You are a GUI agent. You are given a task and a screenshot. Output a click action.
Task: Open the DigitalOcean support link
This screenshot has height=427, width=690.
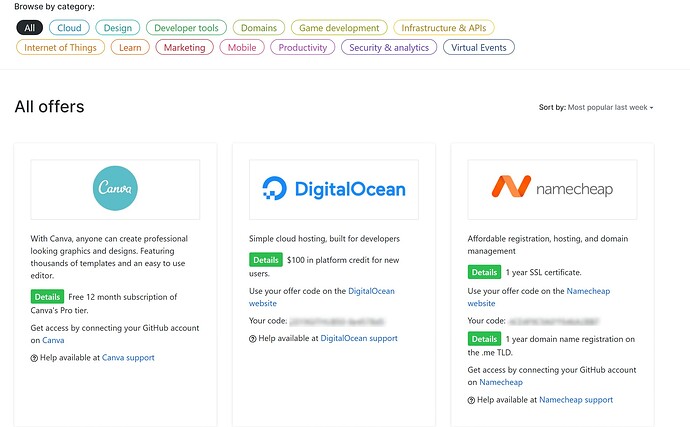pos(359,338)
